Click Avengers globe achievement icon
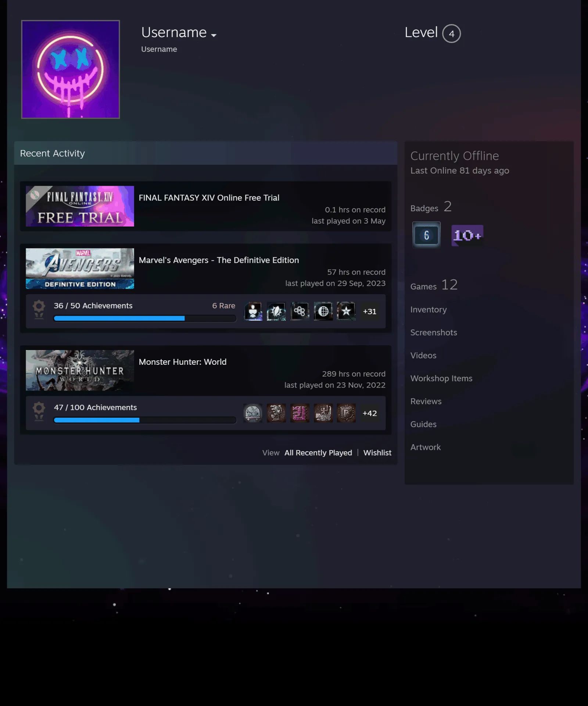Viewport: 588px width, 706px height. pyautogui.click(x=323, y=311)
